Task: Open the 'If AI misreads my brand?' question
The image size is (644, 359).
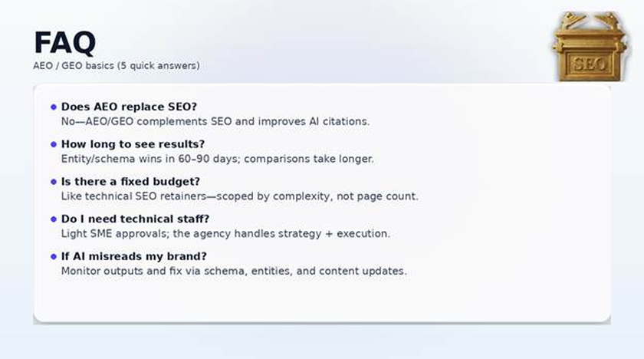Action: click(134, 256)
